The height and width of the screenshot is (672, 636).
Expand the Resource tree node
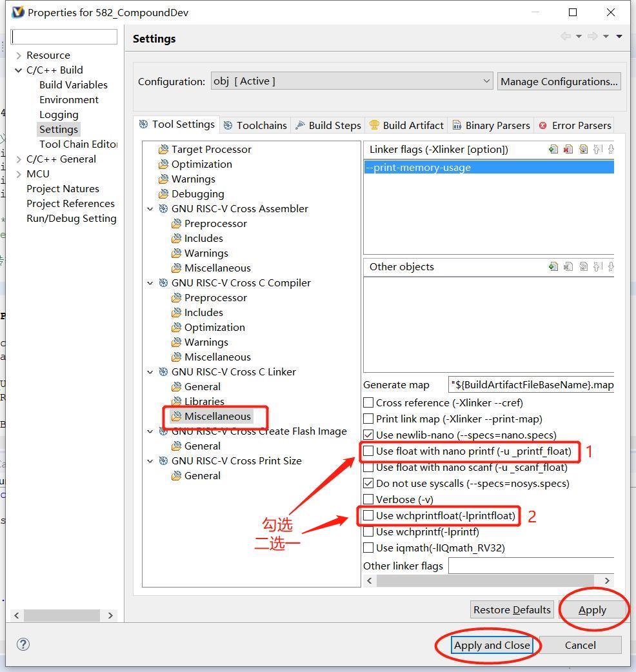click(19, 55)
